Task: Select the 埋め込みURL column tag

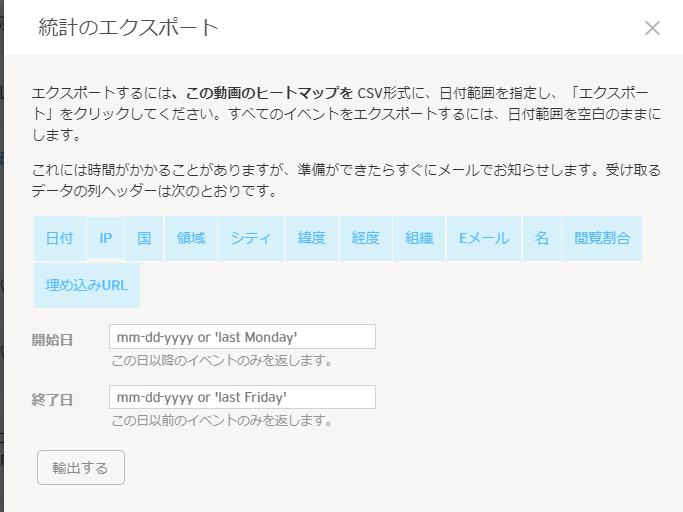Action: pos(87,285)
